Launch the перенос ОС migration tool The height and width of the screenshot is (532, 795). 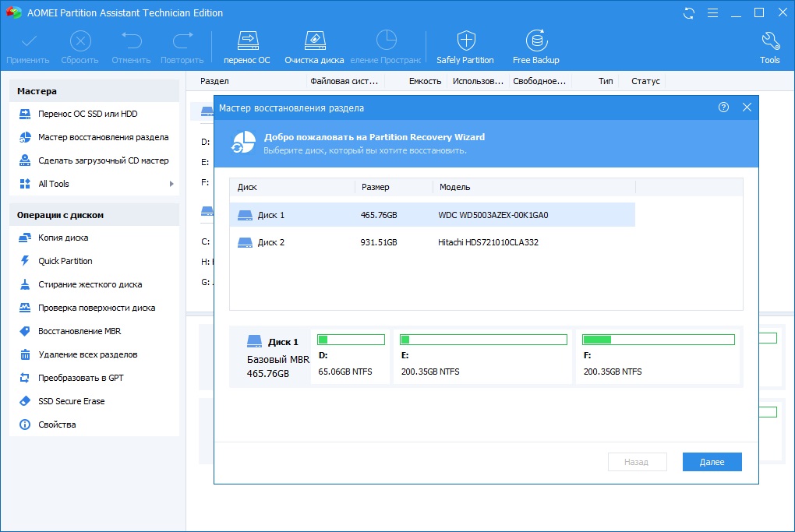click(247, 41)
